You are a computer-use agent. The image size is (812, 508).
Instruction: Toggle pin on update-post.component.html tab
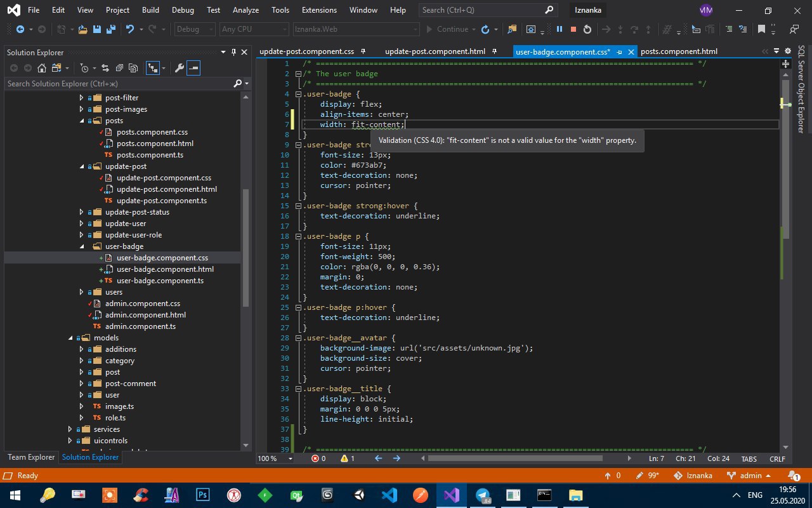point(494,51)
